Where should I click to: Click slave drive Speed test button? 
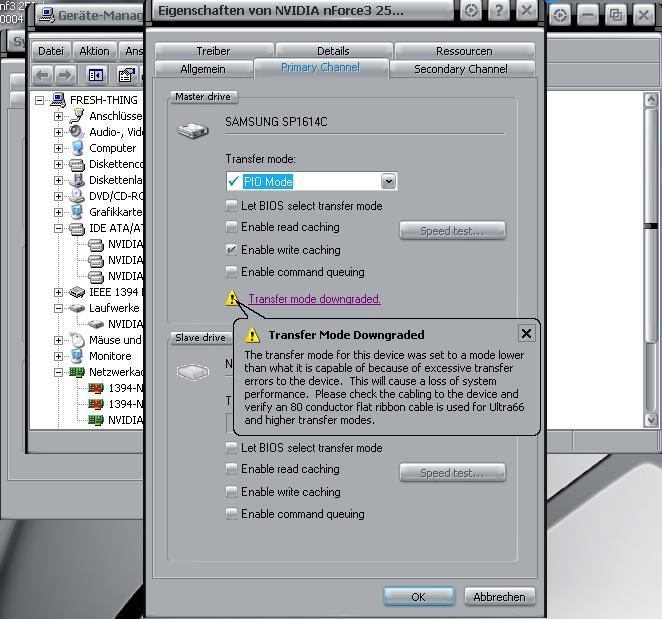[452, 472]
